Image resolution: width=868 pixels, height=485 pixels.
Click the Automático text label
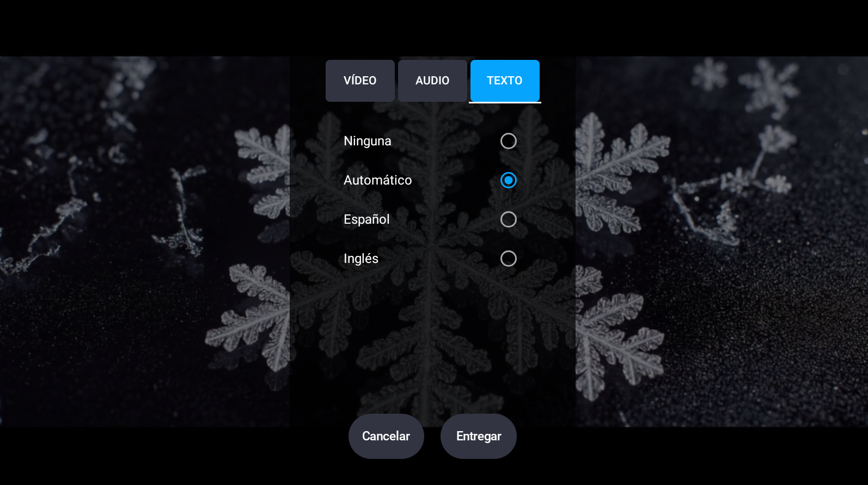click(377, 180)
